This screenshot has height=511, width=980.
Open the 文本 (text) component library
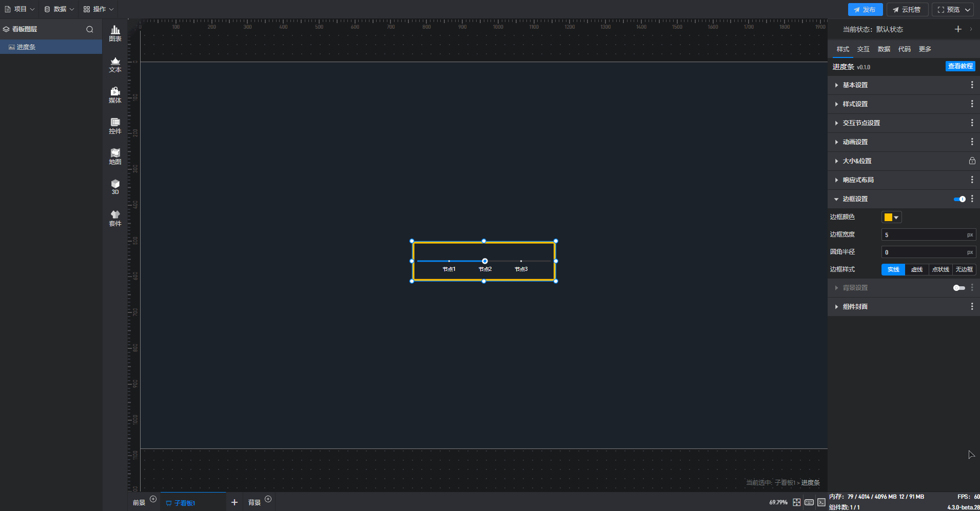coord(115,65)
